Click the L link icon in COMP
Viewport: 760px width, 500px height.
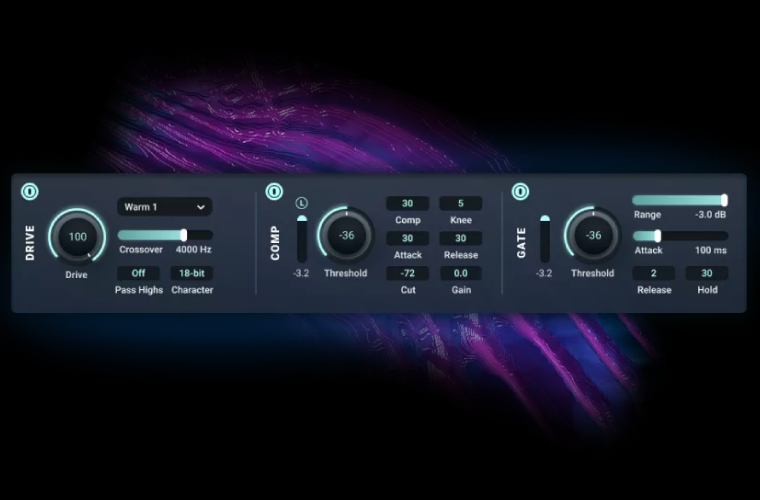point(302,203)
